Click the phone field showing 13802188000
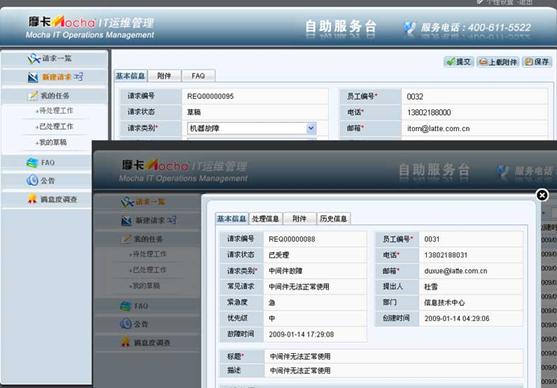The width and height of the screenshot is (557, 388). coord(475,113)
